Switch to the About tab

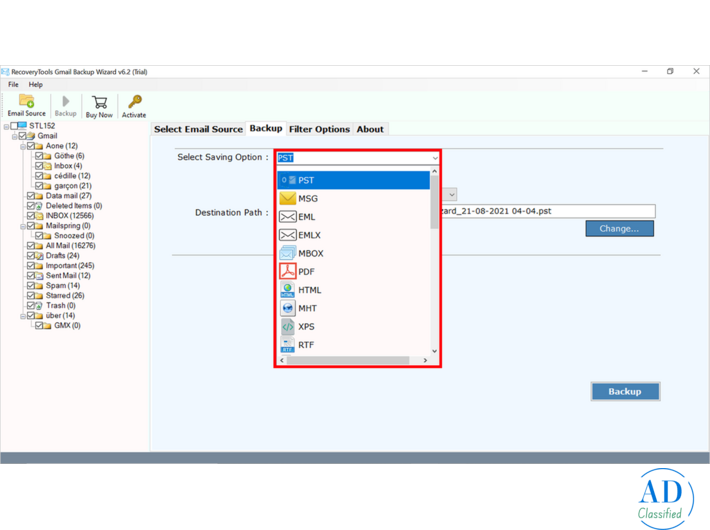point(370,129)
